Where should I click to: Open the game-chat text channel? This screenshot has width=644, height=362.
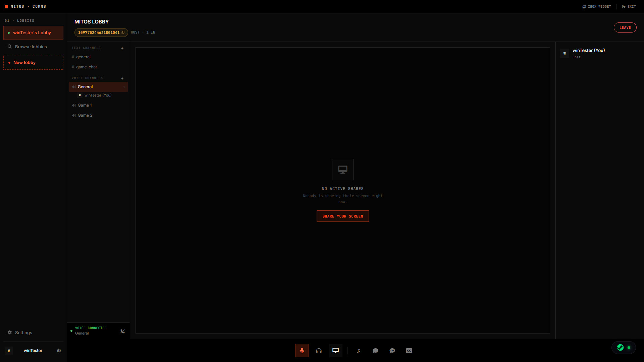98,67
